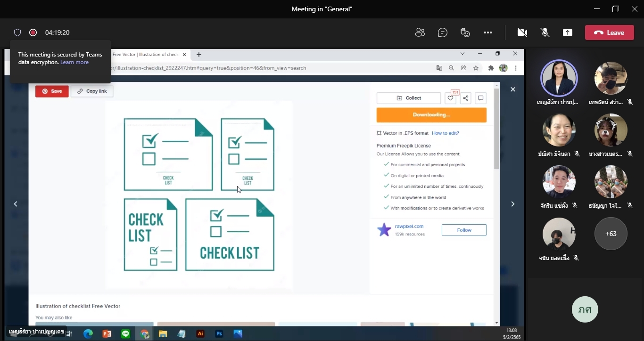644x341 pixels.
Task: Open the comment speech bubble icon
Action: pos(480,98)
